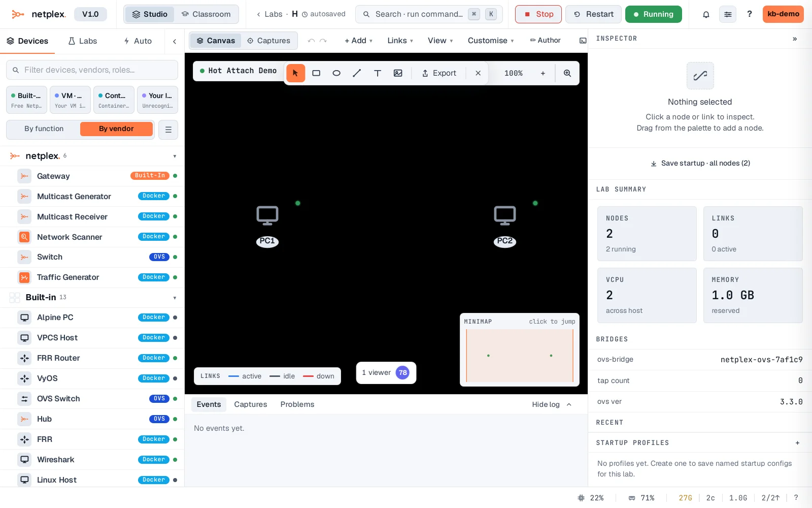Click the minimap to jump
The image size is (812, 508).
coord(520,356)
